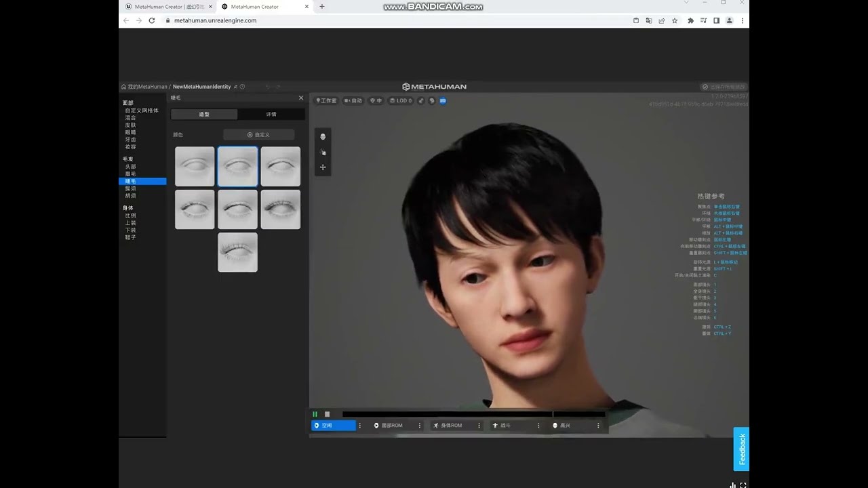Viewport: 868px width, 488px height.
Task: Toggle the clay material render icon
Action: pos(432,101)
